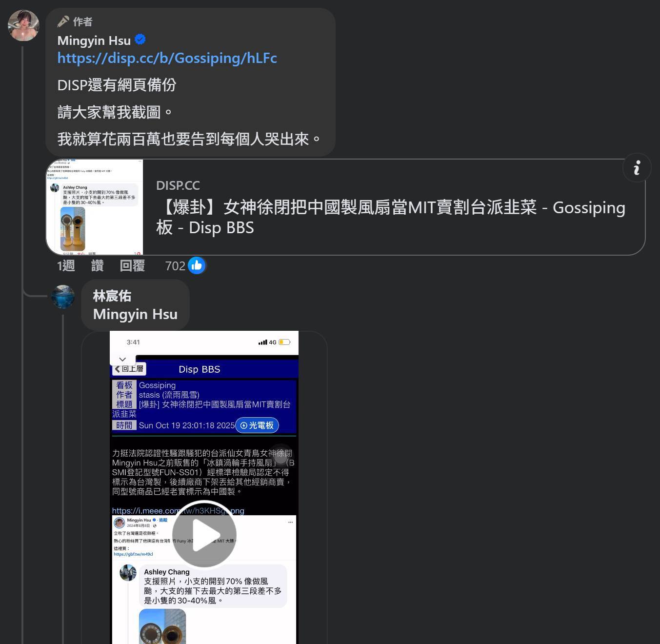Click tagged Mingyin Hsu mention in reply

(135, 314)
